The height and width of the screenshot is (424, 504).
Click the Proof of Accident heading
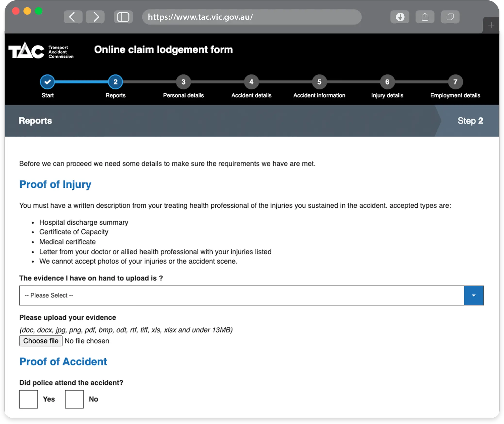pos(63,361)
